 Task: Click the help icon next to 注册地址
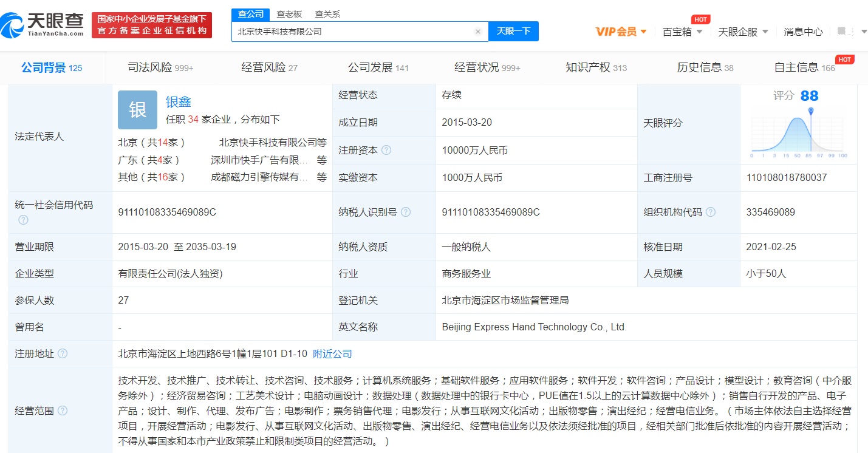point(63,353)
